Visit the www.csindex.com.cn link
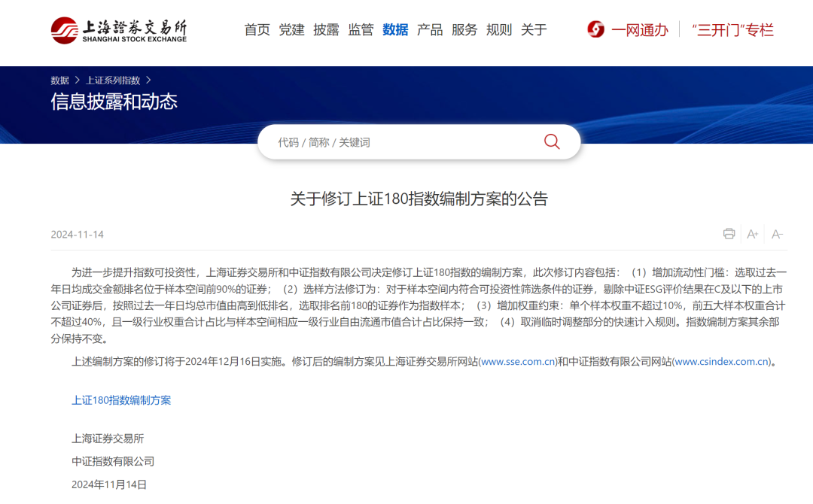 pyautogui.click(x=722, y=361)
